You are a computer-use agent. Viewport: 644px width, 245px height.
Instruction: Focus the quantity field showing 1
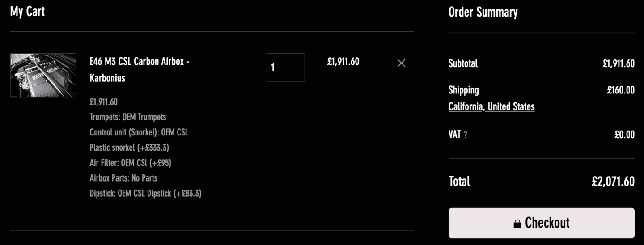tap(286, 68)
